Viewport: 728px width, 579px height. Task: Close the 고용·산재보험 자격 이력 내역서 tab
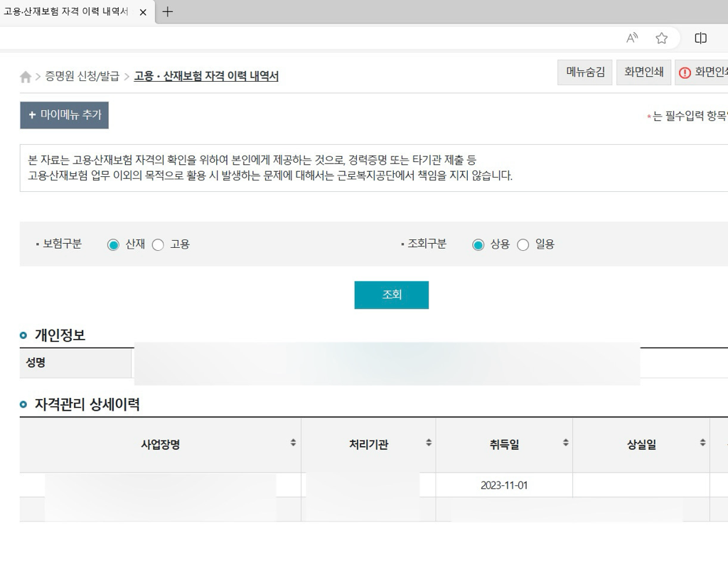tap(143, 13)
